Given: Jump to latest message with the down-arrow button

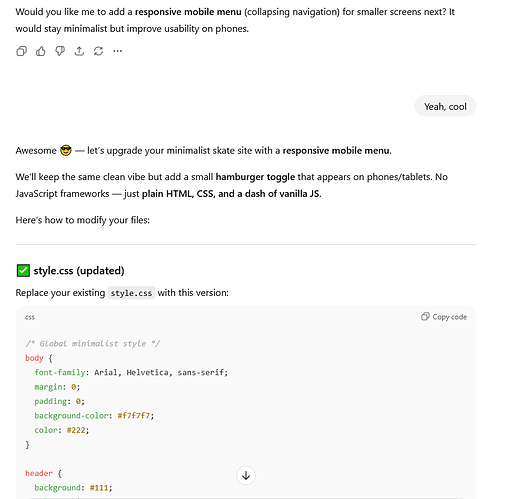Looking at the screenshot, I should (x=246, y=475).
